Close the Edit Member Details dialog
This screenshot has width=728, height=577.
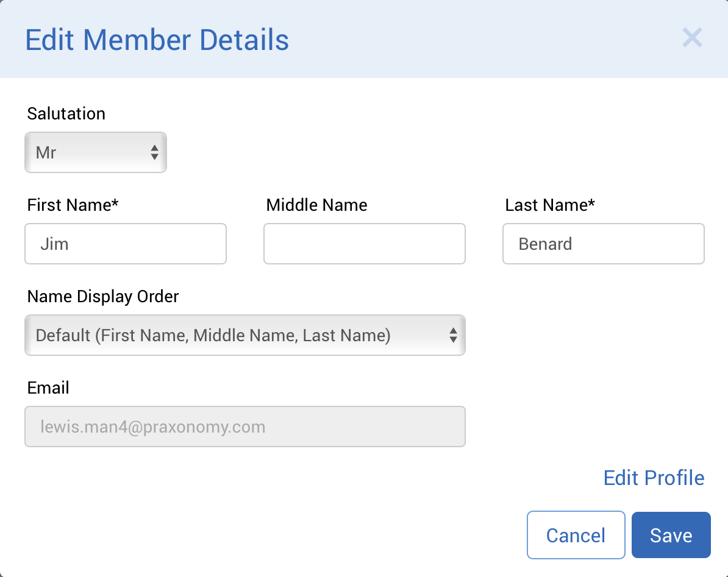point(692,38)
